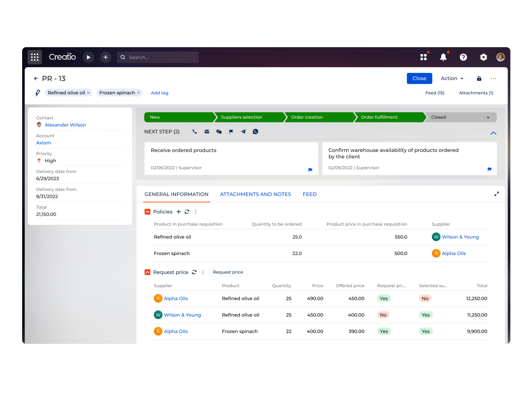Screen dimensions: 532x393
Task: Select the flag icon in the Next Step toolbar
Action: [231, 132]
